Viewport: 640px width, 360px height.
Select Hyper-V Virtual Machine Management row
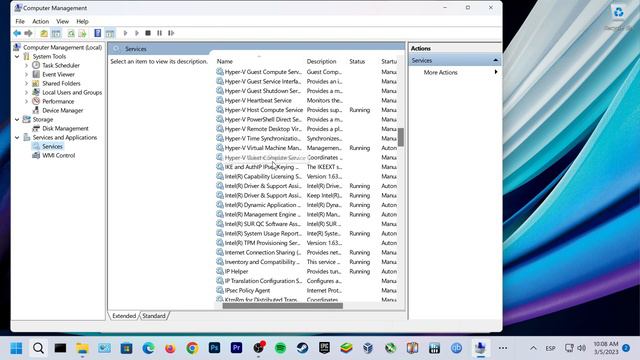(x=306, y=148)
